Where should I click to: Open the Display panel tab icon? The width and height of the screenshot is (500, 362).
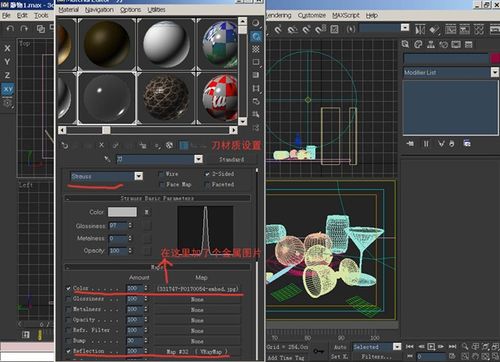click(456, 44)
